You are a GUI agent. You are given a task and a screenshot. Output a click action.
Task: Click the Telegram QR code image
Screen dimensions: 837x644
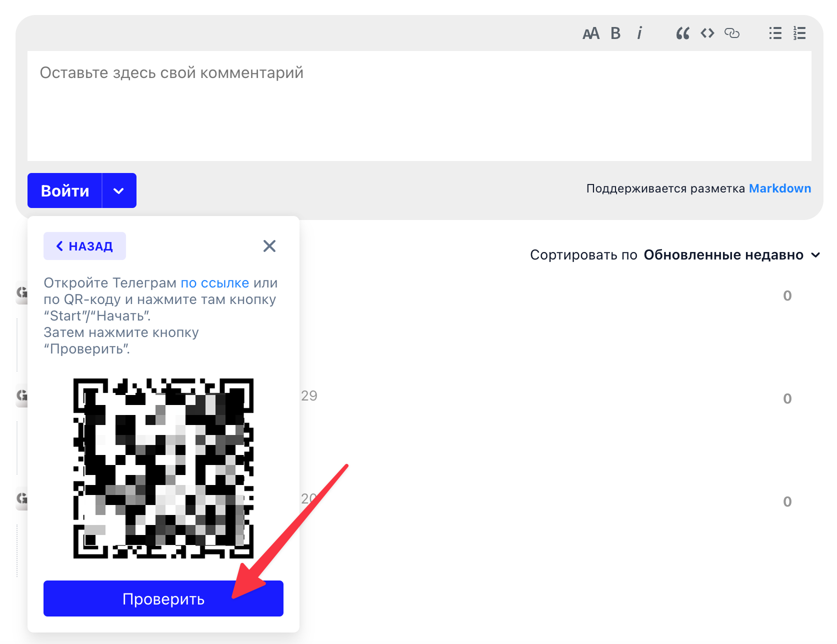(x=163, y=468)
